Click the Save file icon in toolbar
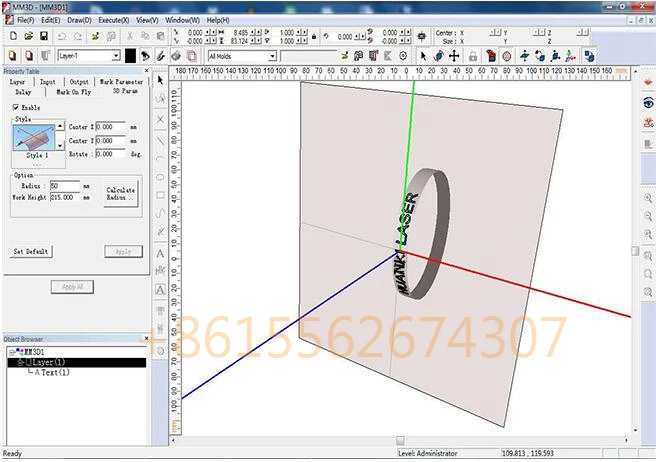This screenshot has width=656, height=462. pyautogui.click(x=43, y=34)
